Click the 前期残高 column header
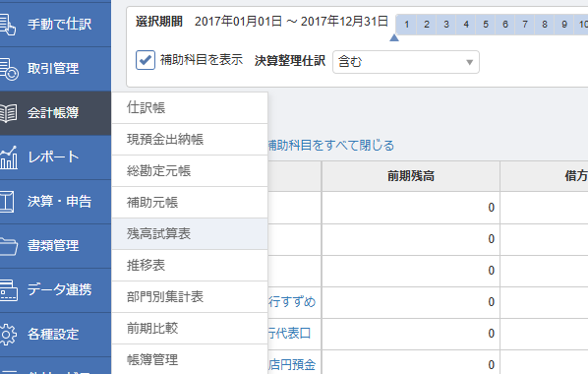588x374 pixels. point(411,176)
